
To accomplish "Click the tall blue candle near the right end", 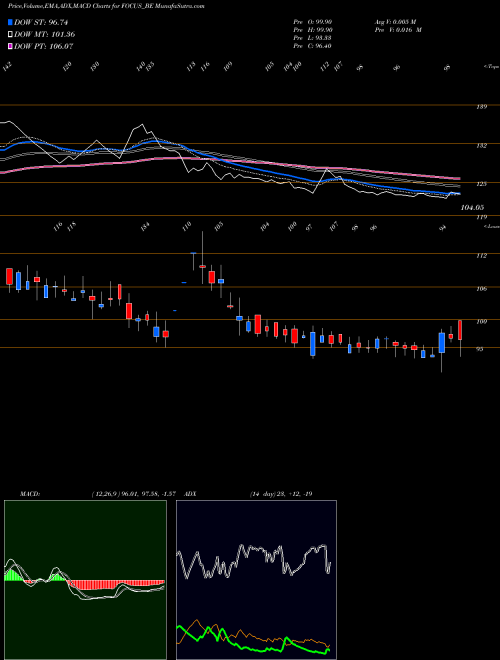I will pos(442,343).
